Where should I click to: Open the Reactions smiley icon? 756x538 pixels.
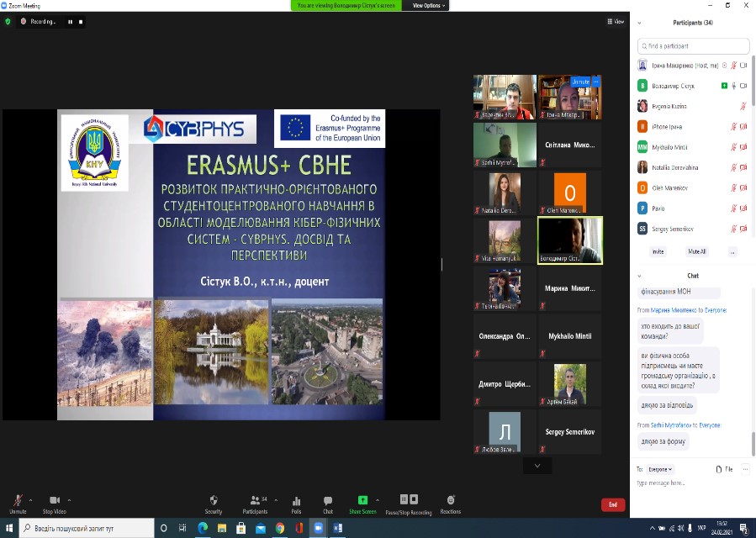(451, 500)
